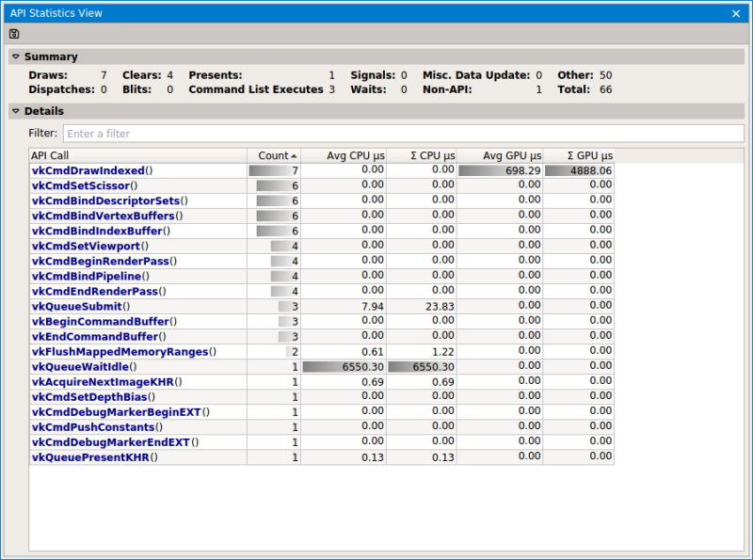This screenshot has height=560, width=753.
Task: Click the Clears: 4 summary entry
Action: 148,75
